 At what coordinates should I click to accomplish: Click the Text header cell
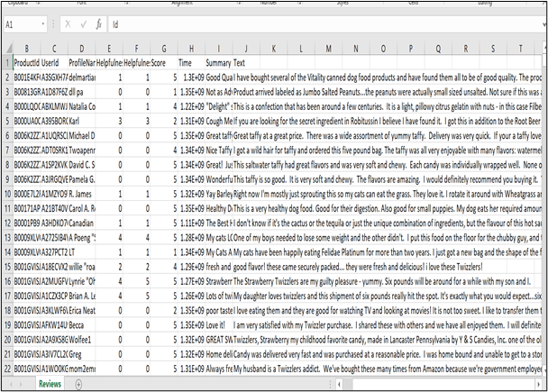[x=246, y=63]
